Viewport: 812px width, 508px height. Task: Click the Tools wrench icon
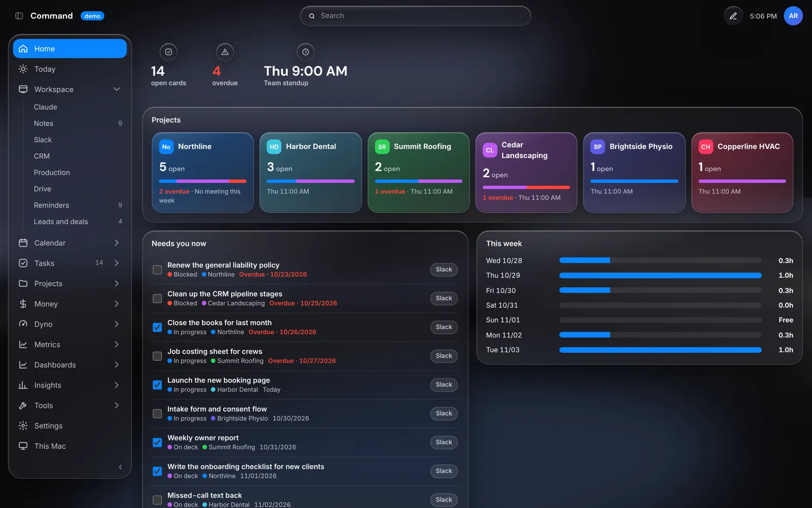(x=23, y=405)
